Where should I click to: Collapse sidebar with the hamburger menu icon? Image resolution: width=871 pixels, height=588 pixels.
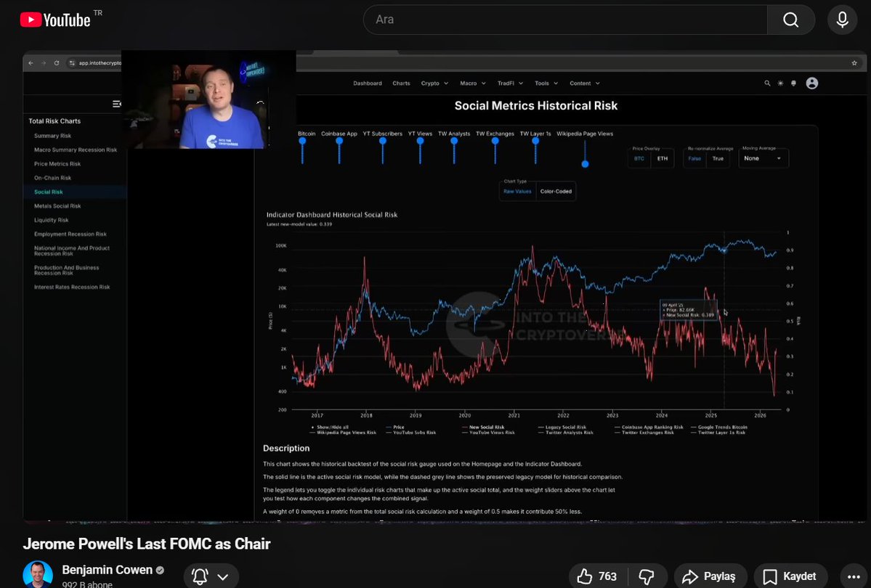pyautogui.click(x=117, y=104)
